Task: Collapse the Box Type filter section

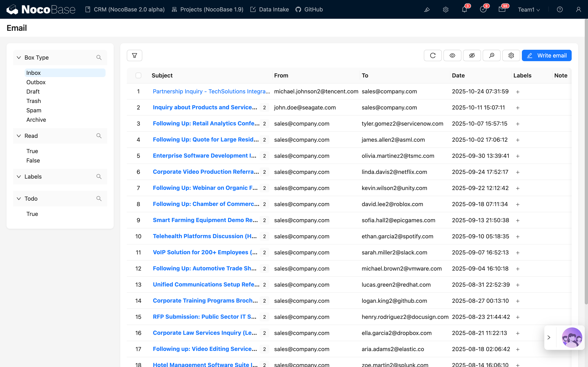Action: [x=19, y=57]
